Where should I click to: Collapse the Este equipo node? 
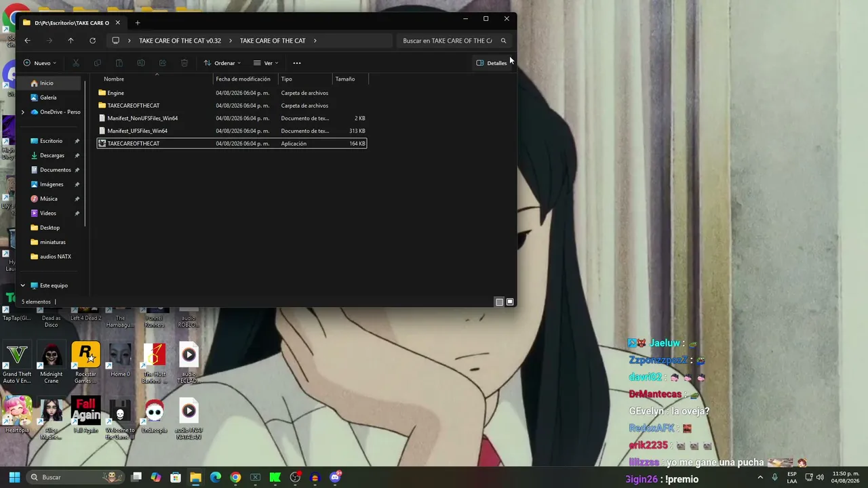(23, 285)
